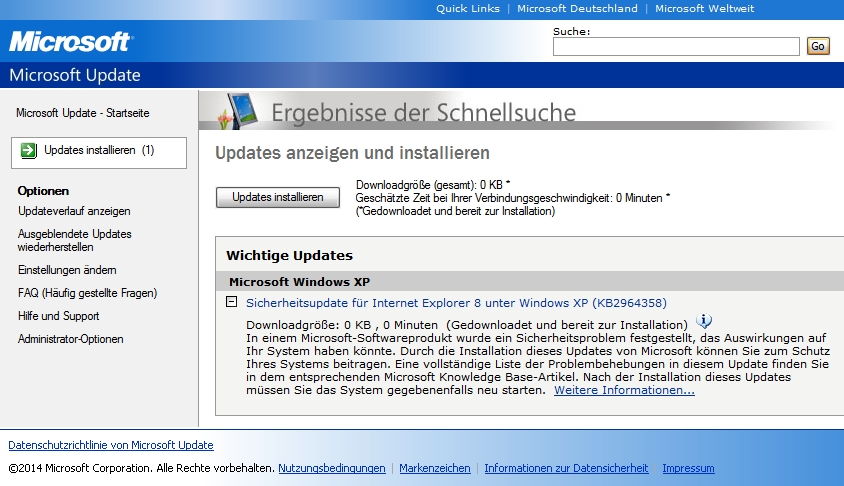
Task: Open Einstellungen ändern
Action: click(67, 270)
